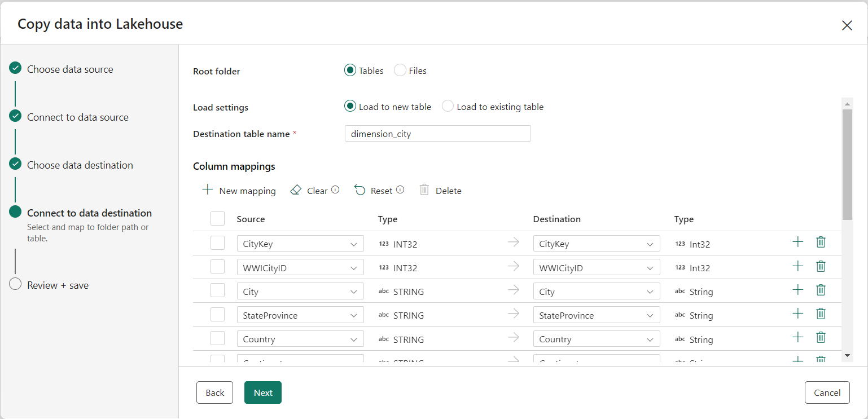This screenshot has width=868, height=419.
Task: Click the trash icon on the City row
Action: click(x=821, y=289)
